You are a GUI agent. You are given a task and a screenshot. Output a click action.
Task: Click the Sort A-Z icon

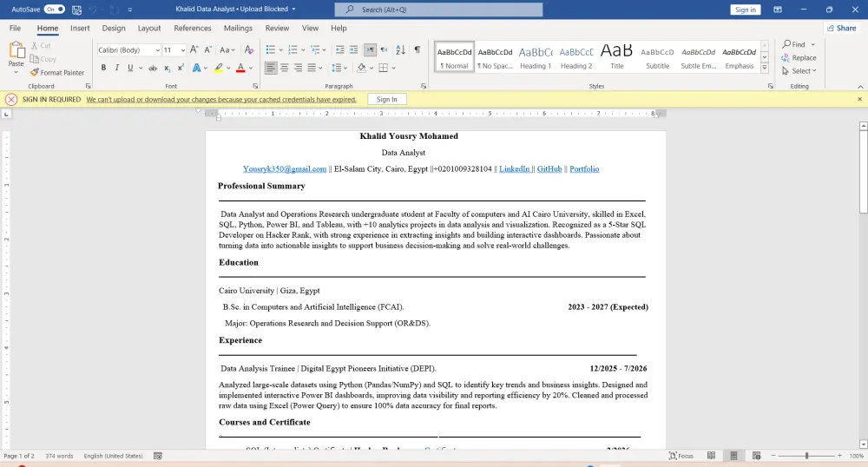(x=400, y=49)
